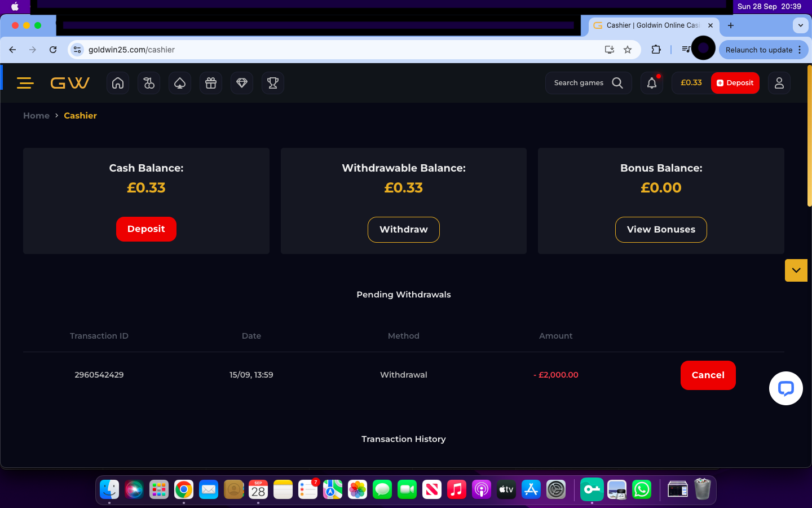Open the user account profile icon
This screenshot has height=508, width=812.
tap(779, 83)
